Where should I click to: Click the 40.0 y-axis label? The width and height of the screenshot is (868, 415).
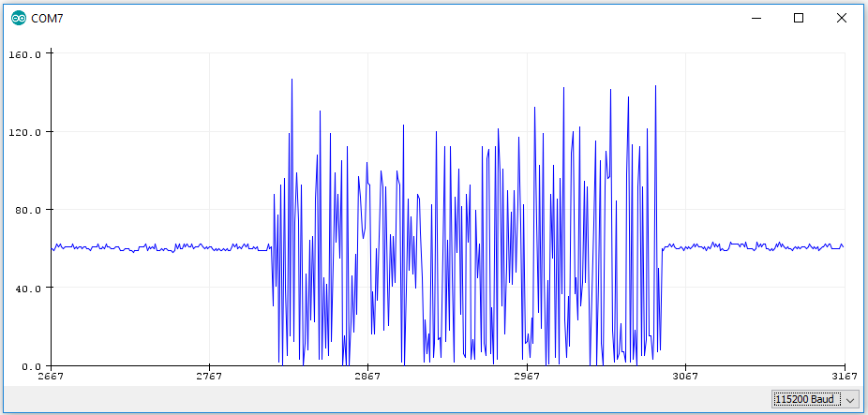(28, 288)
